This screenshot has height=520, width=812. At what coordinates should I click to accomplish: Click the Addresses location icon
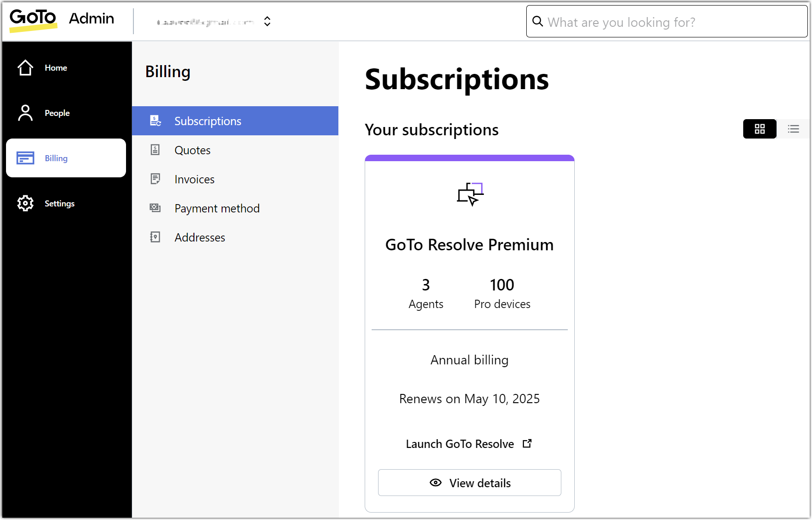(x=155, y=237)
